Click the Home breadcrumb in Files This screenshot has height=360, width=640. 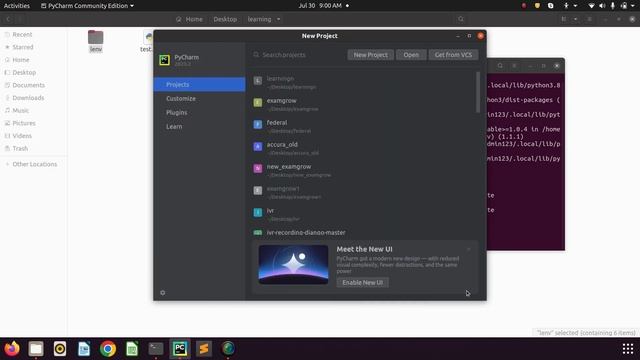point(189,19)
